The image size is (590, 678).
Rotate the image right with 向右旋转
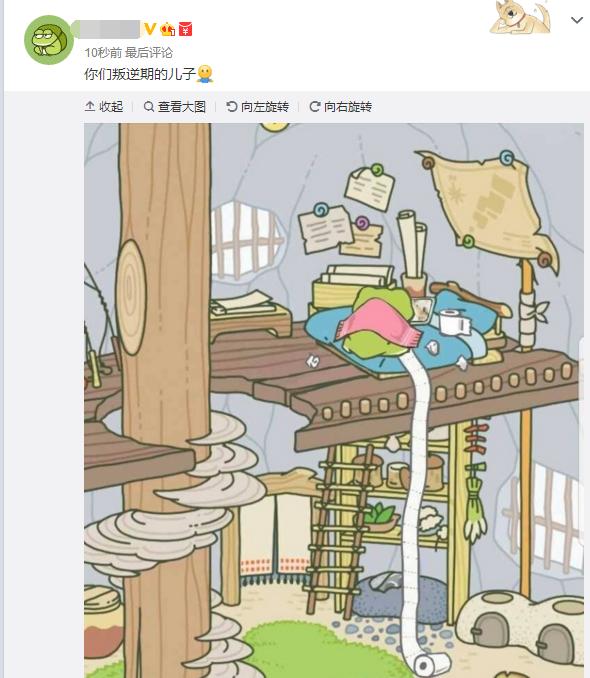[340, 106]
